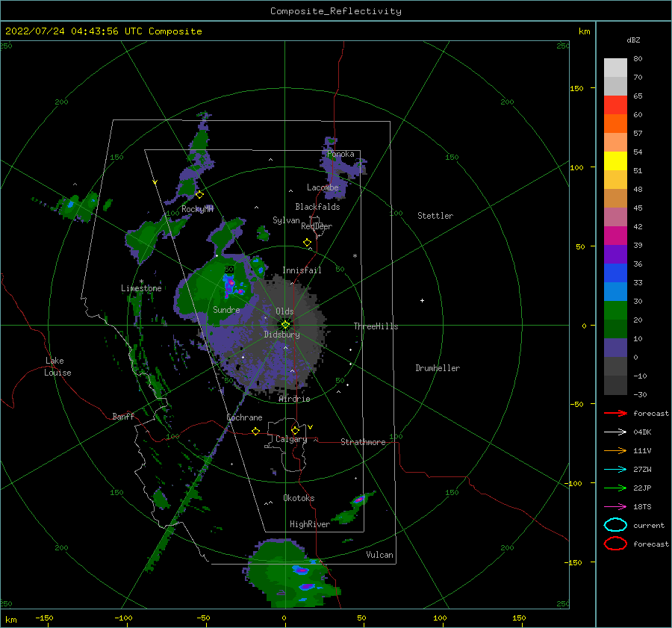Click the Lake Louise label

[57, 367]
